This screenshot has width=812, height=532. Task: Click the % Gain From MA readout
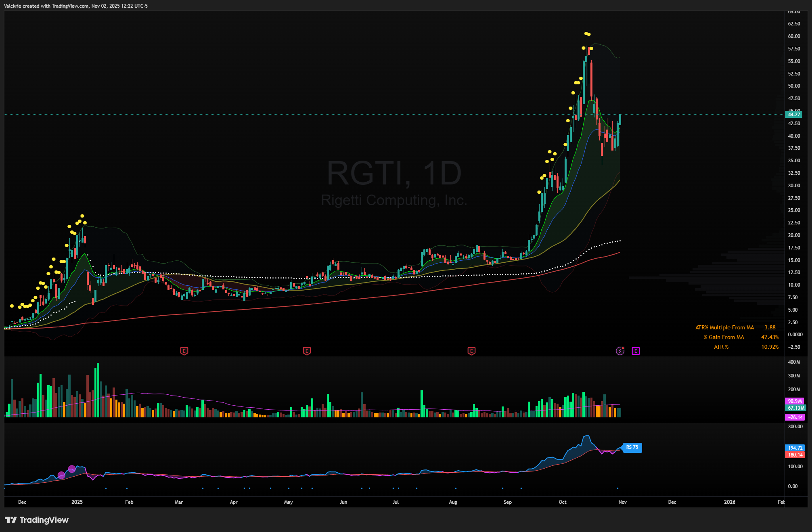(x=770, y=337)
